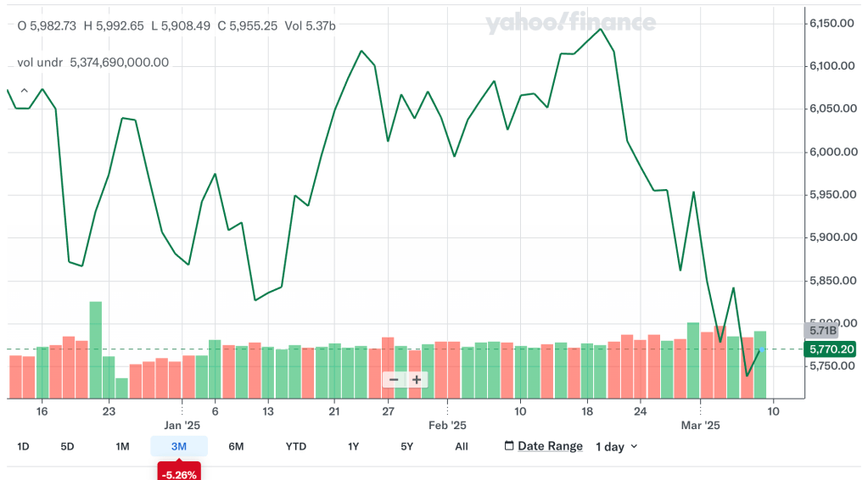The width and height of the screenshot is (868, 480).
Task: Collapse the indicator legend caret
Action: tap(24, 90)
